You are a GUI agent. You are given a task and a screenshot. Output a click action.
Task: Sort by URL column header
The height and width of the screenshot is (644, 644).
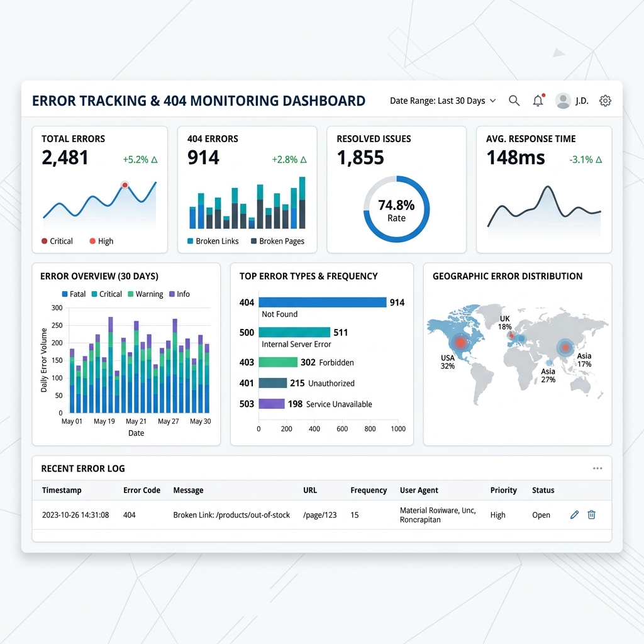pos(310,490)
